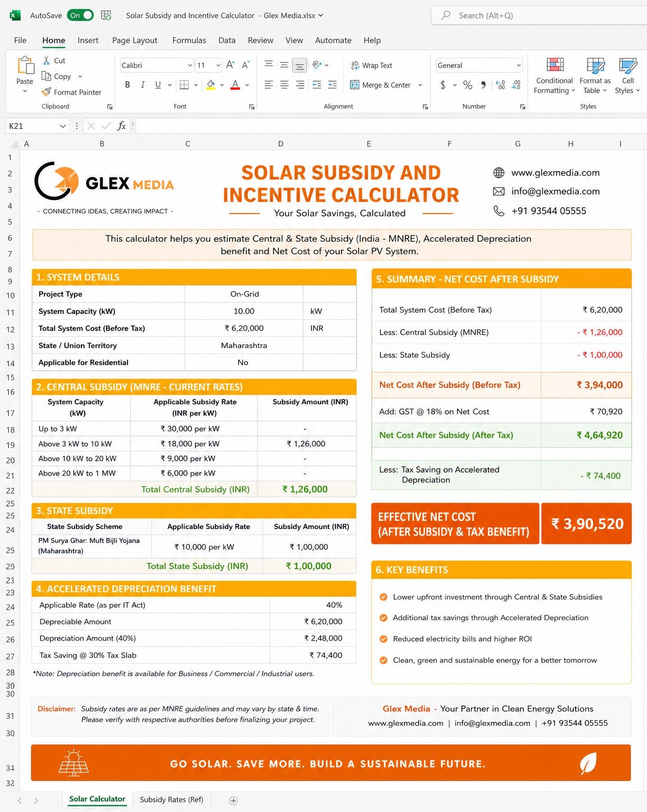This screenshot has width=647, height=812.
Task: Apply Italic formatting
Action: [143, 85]
